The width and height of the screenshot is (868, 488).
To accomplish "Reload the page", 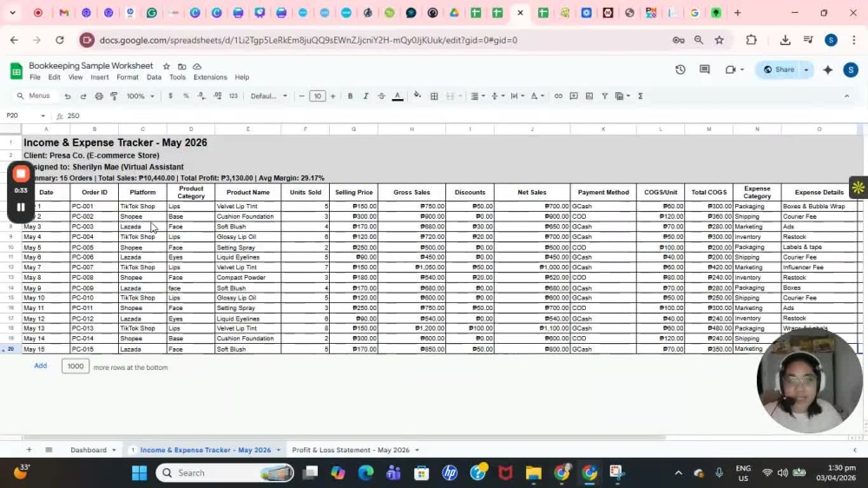I will coord(59,40).
